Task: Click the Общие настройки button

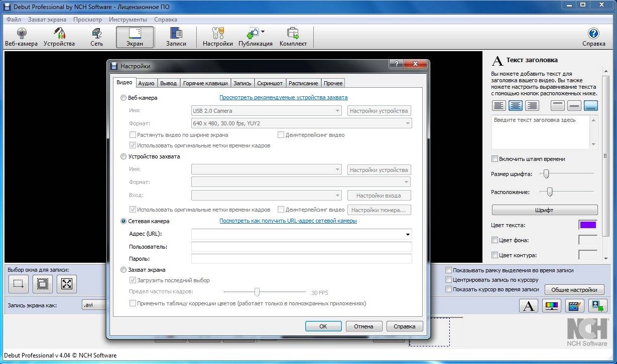Action: click(x=574, y=290)
